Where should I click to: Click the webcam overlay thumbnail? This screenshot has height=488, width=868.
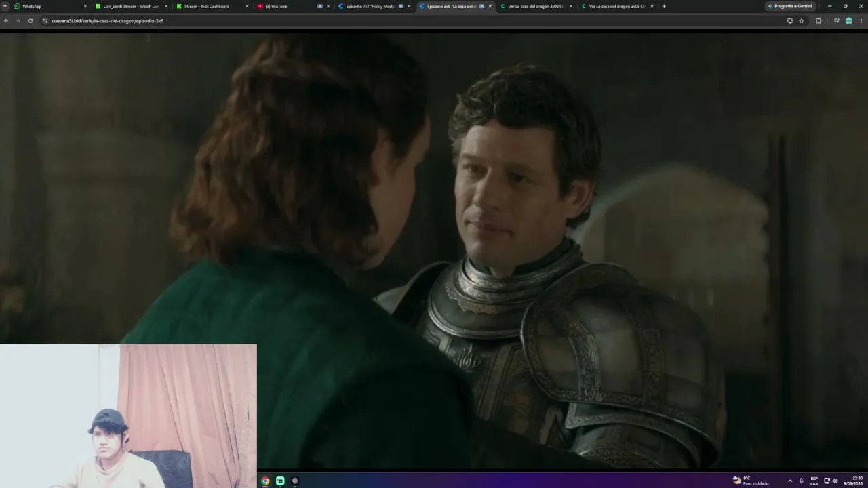pos(128,415)
